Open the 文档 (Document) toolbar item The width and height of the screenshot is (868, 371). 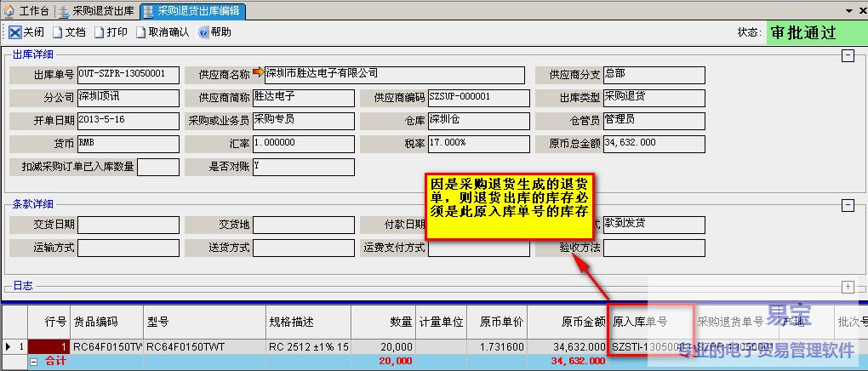coord(59,32)
